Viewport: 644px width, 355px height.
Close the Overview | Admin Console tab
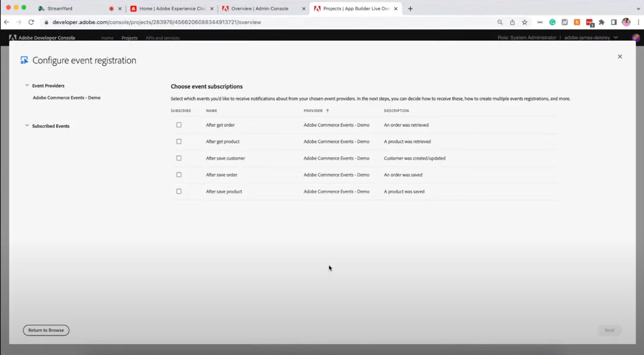pos(304,9)
